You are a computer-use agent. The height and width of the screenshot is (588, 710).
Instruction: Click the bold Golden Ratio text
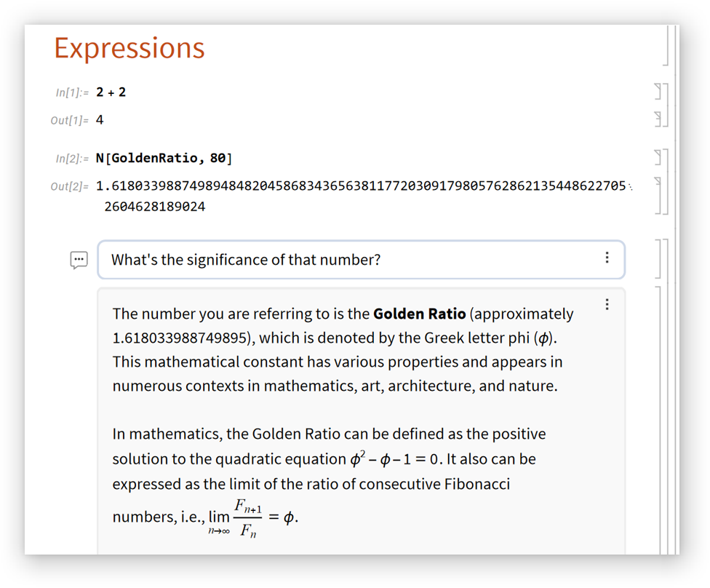point(419,314)
